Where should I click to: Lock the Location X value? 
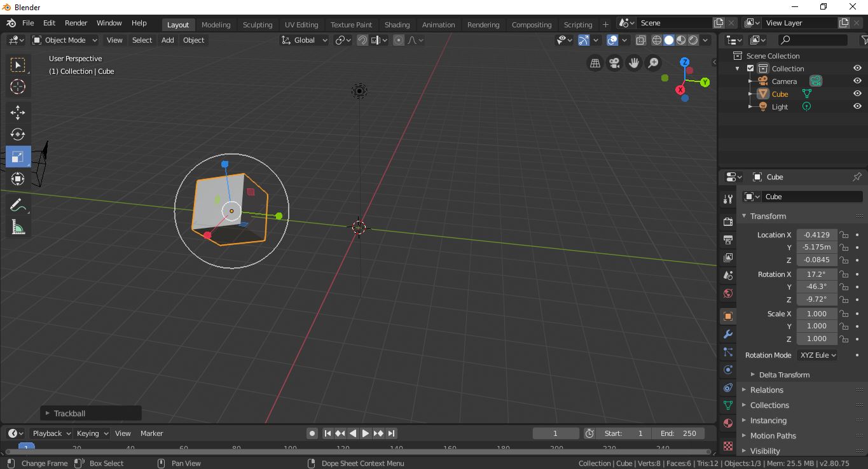[x=844, y=235]
